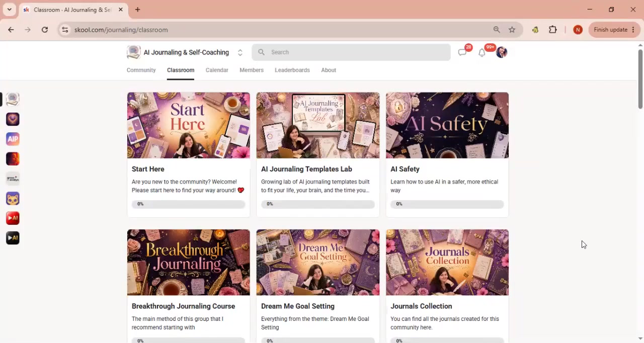The width and height of the screenshot is (644, 343).
Task: Switch to the heart gem group icon
Action: click(13, 119)
